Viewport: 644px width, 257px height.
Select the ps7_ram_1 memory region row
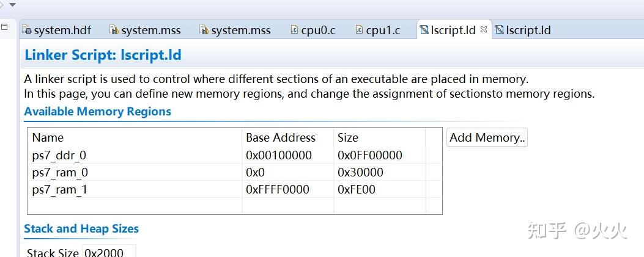234,189
